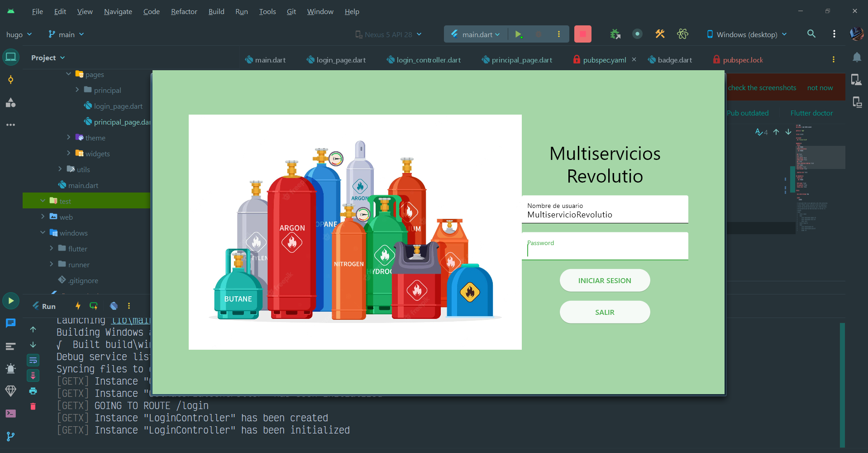This screenshot has width=868, height=453.
Task: Open the Notifications bell icon
Action: (857, 57)
